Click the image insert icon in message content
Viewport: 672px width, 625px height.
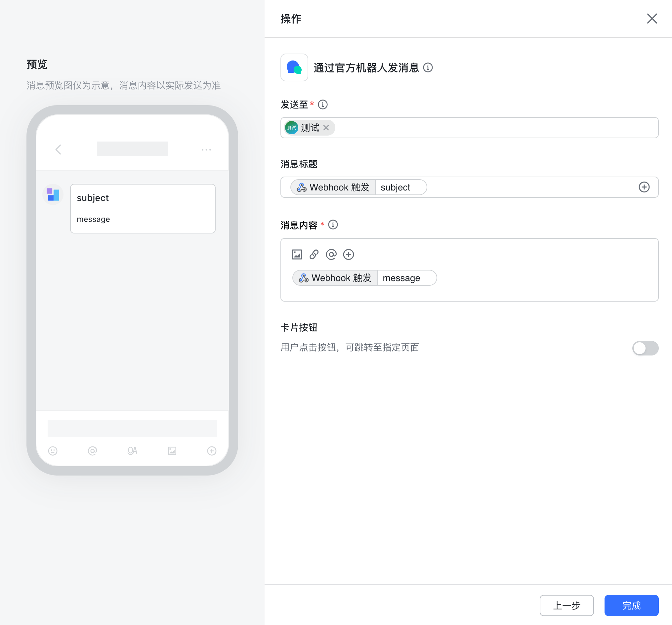click(297, 255)
